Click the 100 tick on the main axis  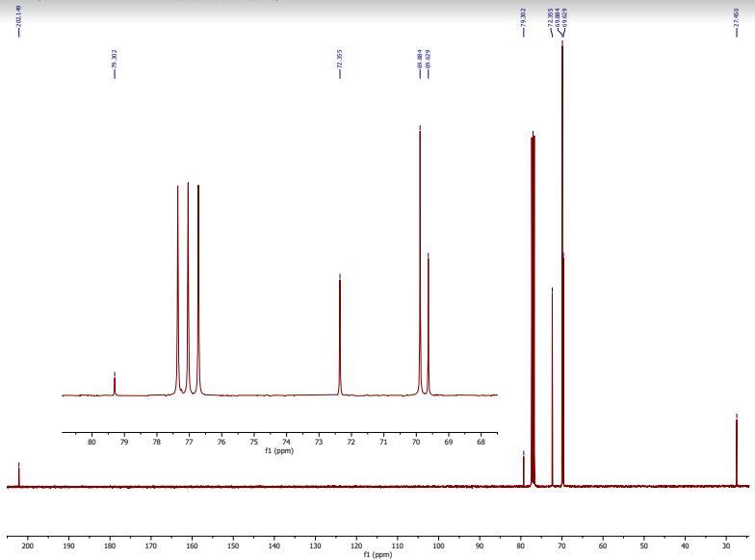(439, 547)
